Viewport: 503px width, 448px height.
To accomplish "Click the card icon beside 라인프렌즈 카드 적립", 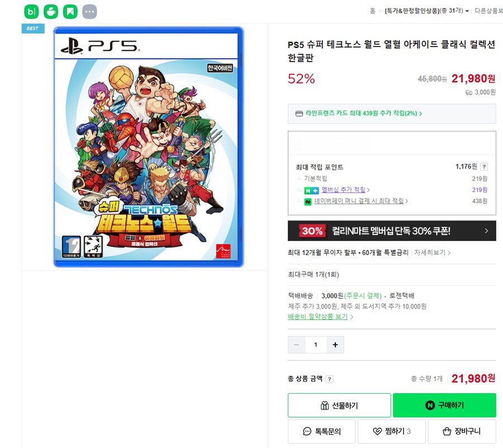I will point(299,113).
